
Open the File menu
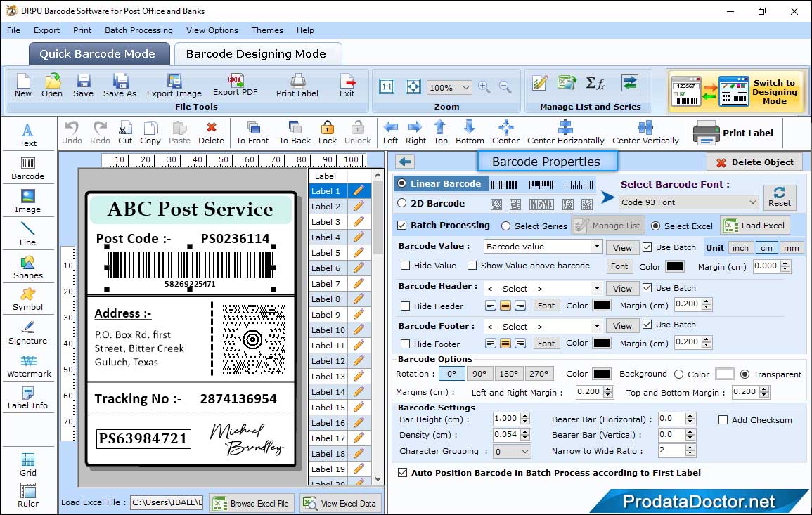(13, 30)
